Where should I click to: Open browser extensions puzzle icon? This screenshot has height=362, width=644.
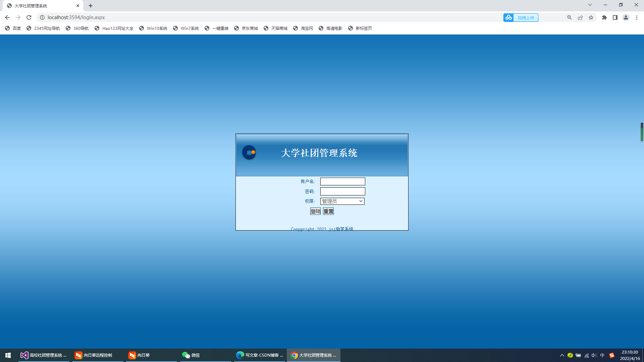(604, 17)
